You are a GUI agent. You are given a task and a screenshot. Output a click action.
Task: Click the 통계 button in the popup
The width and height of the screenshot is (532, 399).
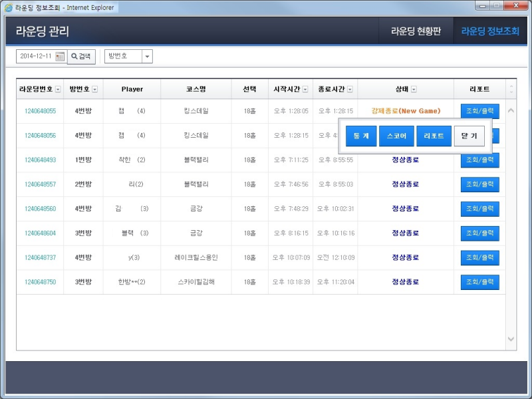coord(360,136)
